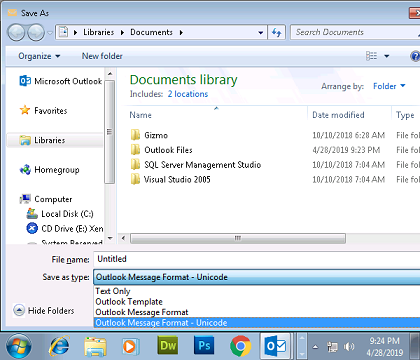
Task: Click the Forward navigation arrow
Action: coord(36,32)
